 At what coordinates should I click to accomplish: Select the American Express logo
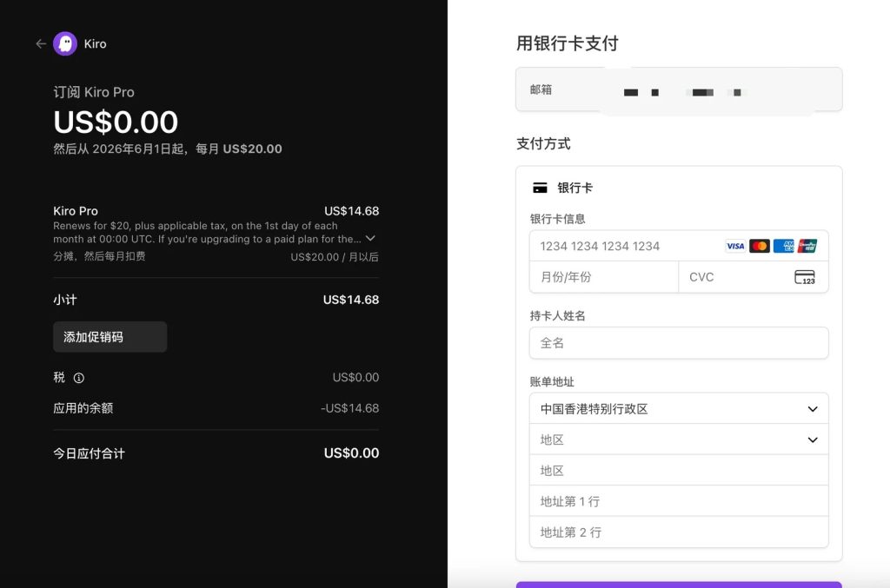pyautogui.click(x=783, y=246)
